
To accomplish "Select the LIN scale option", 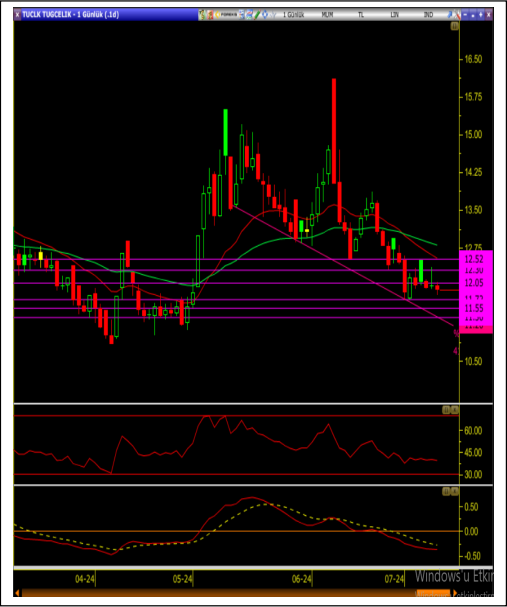I will coord(394,15).
